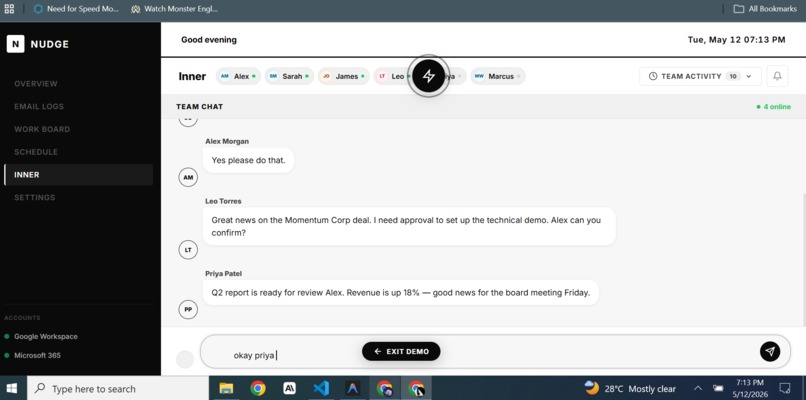806x400 pixels.
Task: Open Email Logs in the sidebar
Action: pos(39,106)
